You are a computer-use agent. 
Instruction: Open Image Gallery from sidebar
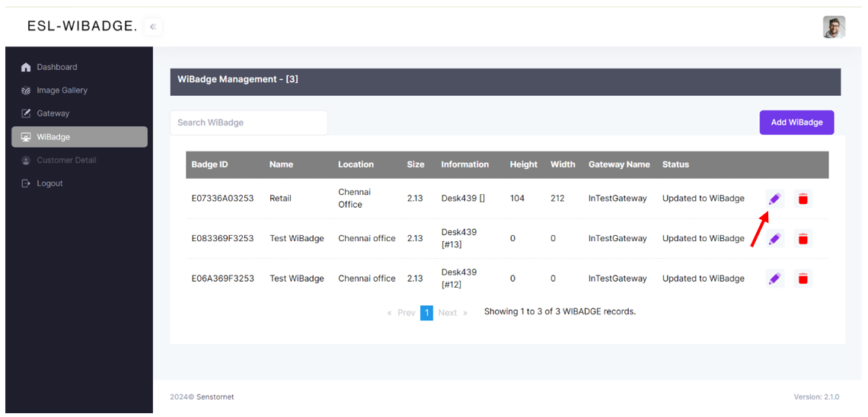(x=62, y=91)
